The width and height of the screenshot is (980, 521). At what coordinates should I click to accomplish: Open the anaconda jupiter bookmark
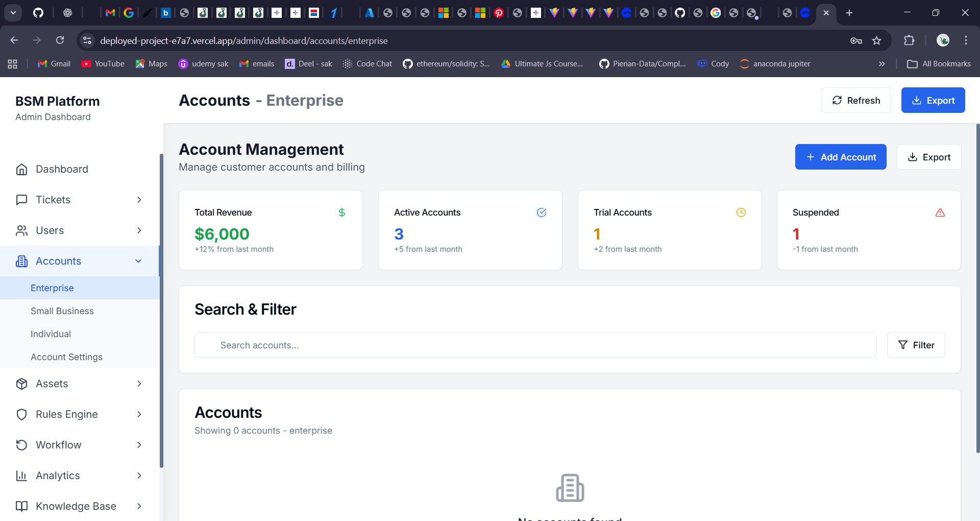pos(775,64)
